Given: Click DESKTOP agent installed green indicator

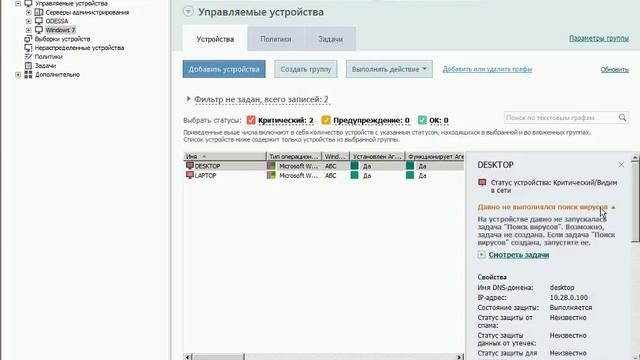Looking at the screenshot, I should [x=355, y=166].
